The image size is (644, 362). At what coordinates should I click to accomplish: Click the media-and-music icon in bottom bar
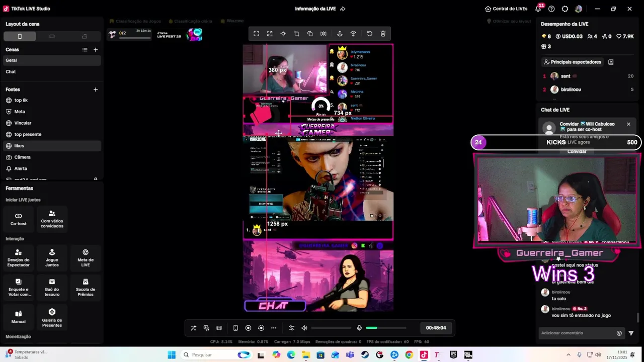(206, 328)
